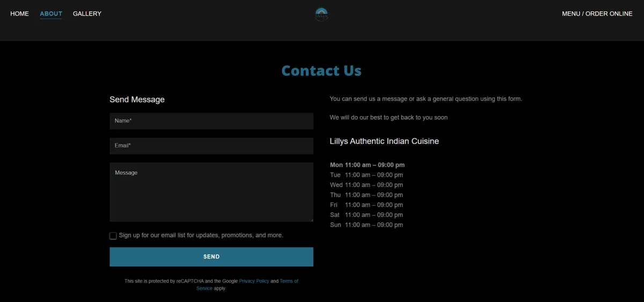Click the Thu opening hours row
This screenshot has width=644, height=302.
pos(367,195)
